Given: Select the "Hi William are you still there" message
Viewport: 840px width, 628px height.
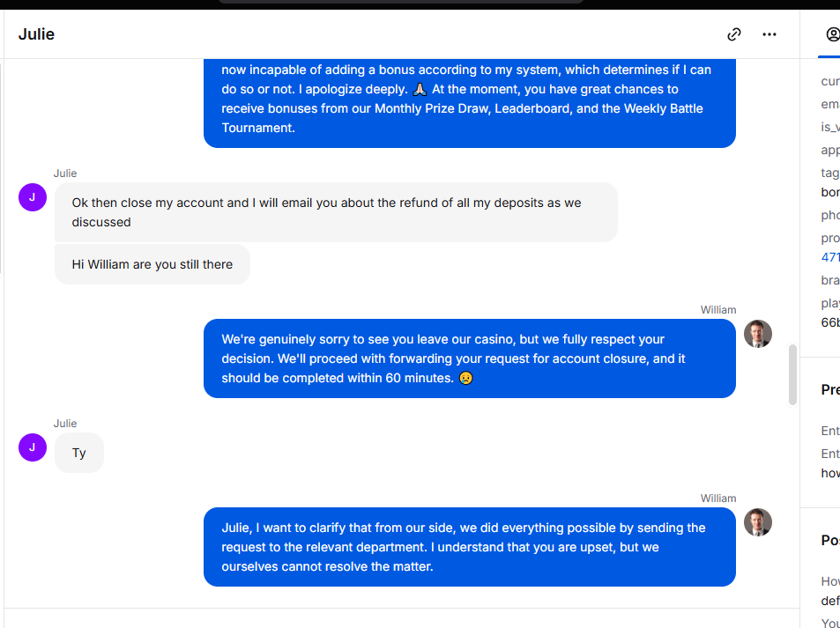Looking at the screenshot, I should 152,264.
